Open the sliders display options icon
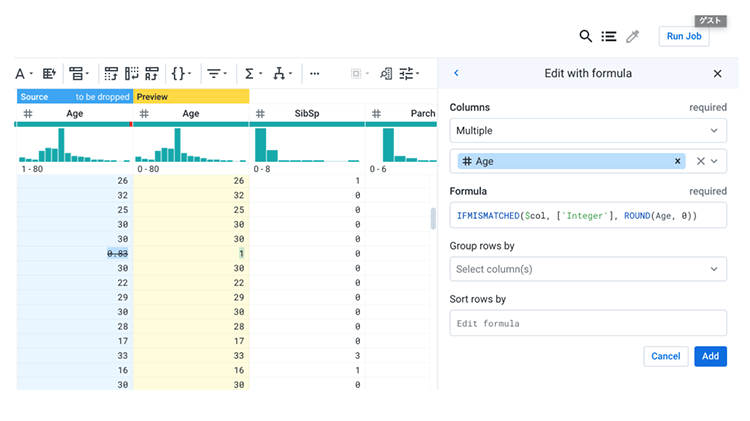The width and height of the screenshot is (750, 421). click(409, 73)
